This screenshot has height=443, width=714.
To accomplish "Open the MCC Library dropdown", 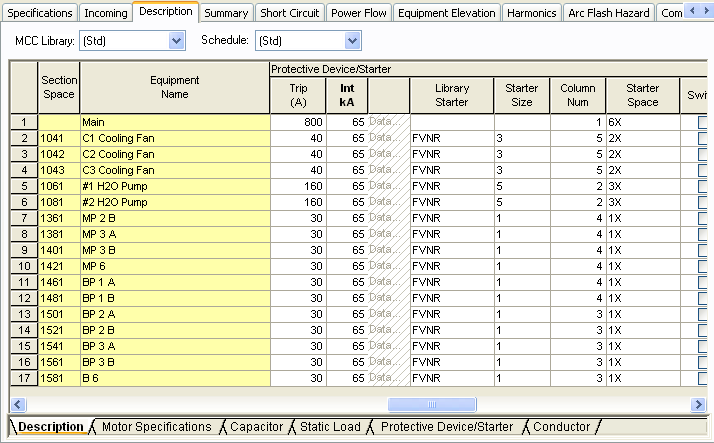I will [x=177, y=41].
